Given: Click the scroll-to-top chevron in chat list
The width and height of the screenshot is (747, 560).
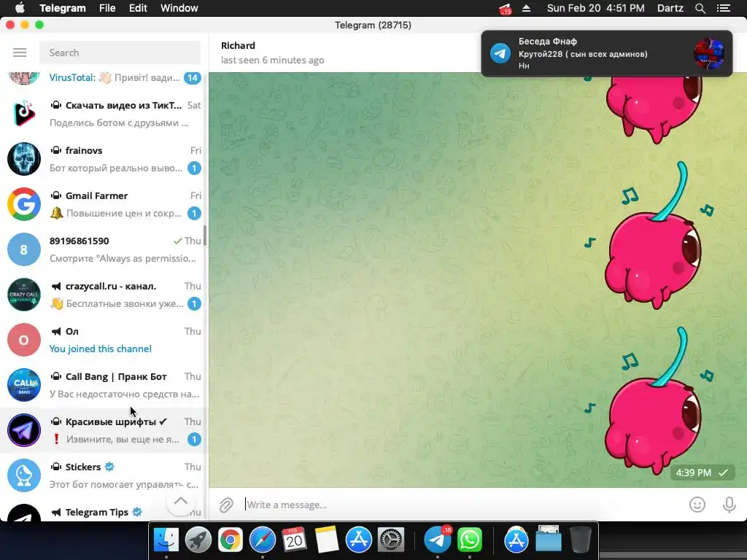Looking at the screenshot, I should pos(181,501).
